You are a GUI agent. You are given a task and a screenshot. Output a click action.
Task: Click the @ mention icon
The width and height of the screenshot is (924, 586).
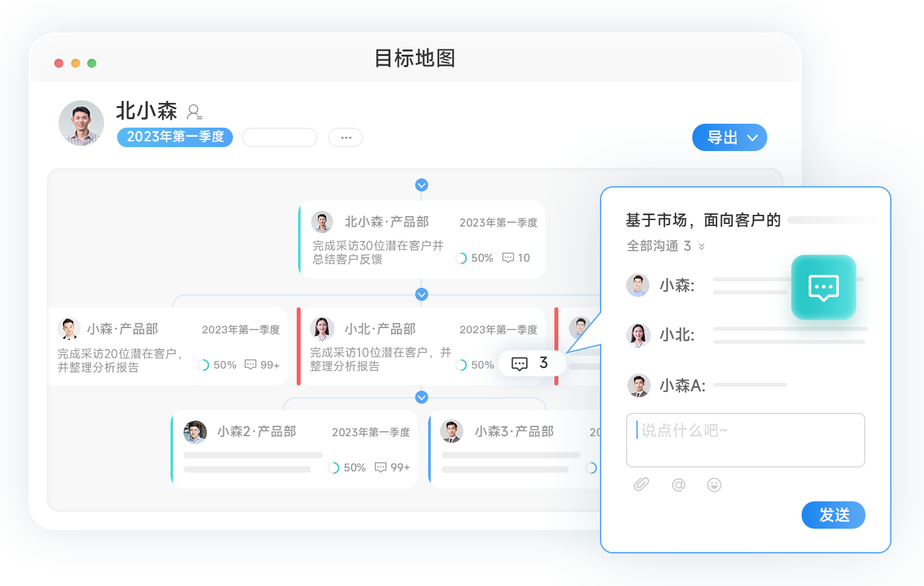point(678,484)
